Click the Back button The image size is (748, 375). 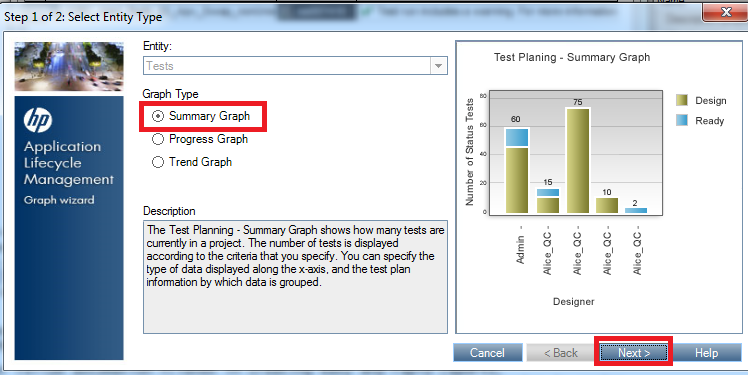(561, 353)
